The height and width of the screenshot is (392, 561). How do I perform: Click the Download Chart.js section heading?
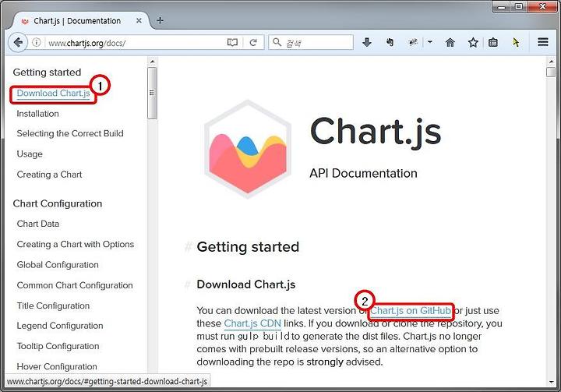click(246, 284)
